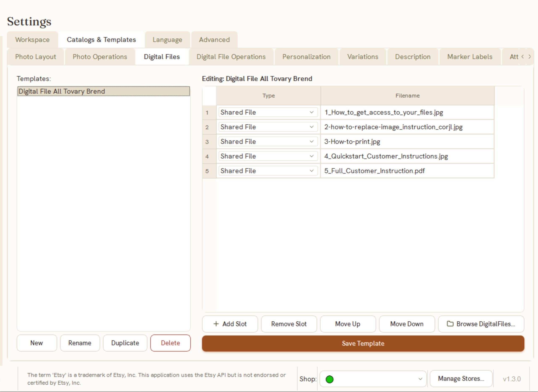Click the Rename template button
Viewport: 538px width, 392px height.
click(80, 343)
